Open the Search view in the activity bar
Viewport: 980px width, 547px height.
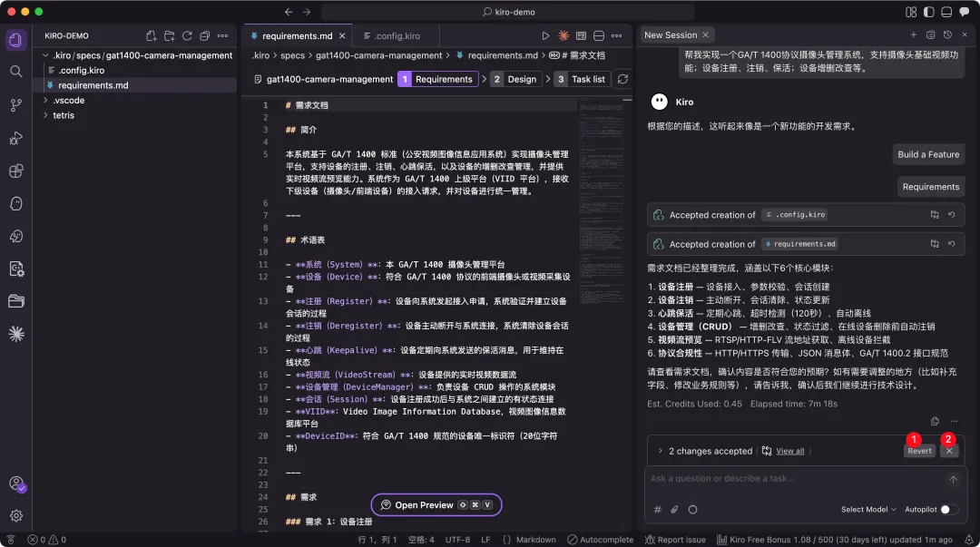[15, 72]
